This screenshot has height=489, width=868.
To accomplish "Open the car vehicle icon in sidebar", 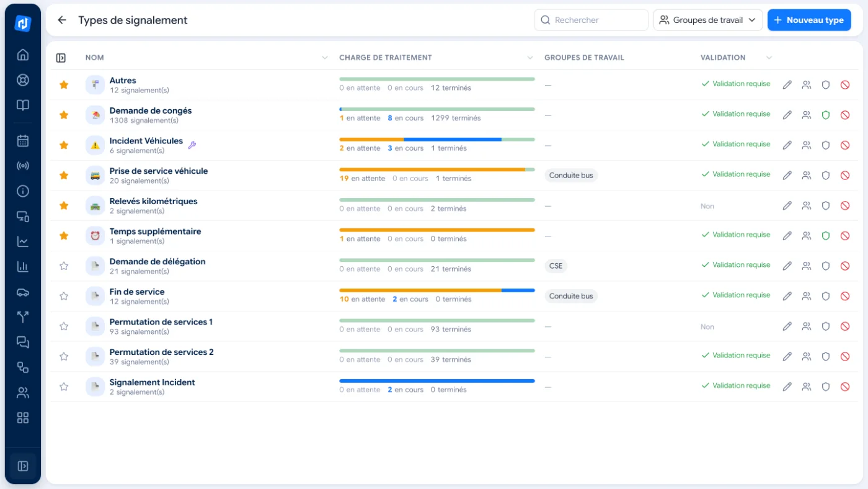I will point(23,292).
